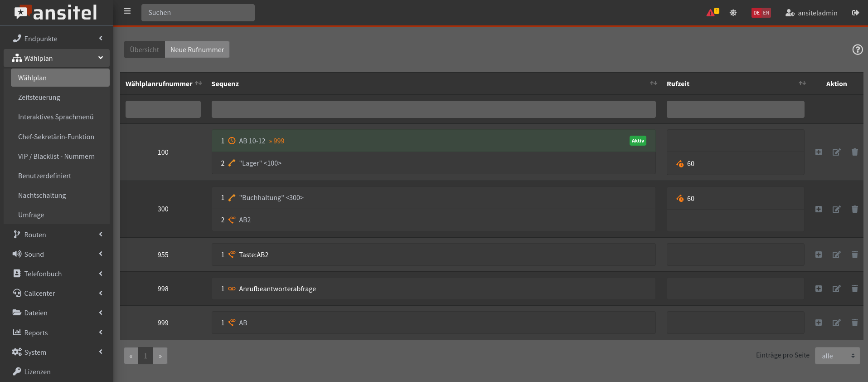Open the help question mark icon
The image size is (868, 382).
[857, 50]
